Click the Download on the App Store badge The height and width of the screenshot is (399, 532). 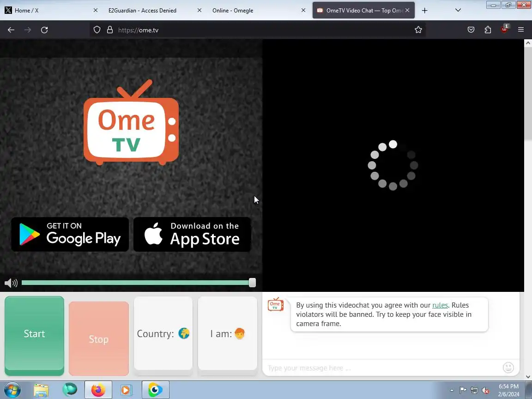tap(192, 235)
